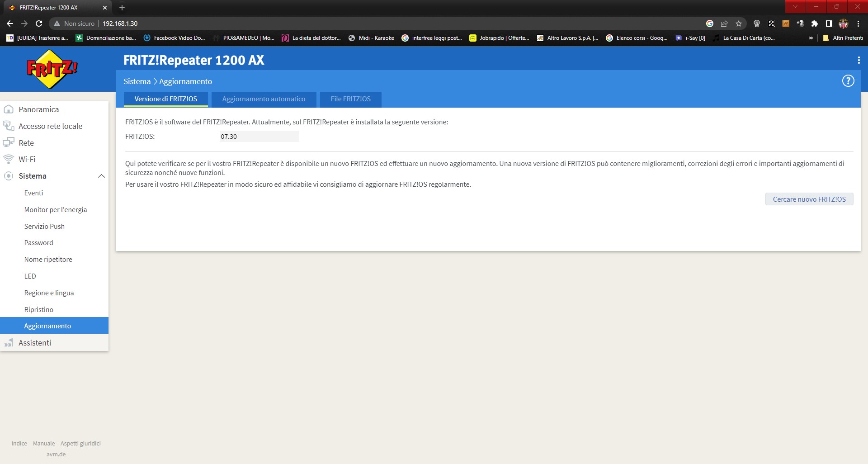Open the browser side panel icon
868x464 pixels.
(829, 24)
